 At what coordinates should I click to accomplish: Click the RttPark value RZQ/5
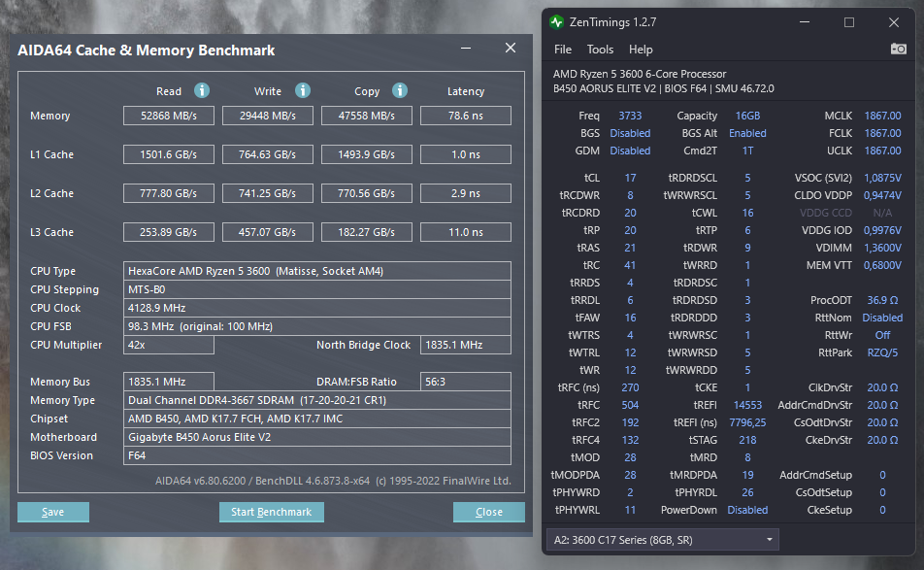click(882, 352)
